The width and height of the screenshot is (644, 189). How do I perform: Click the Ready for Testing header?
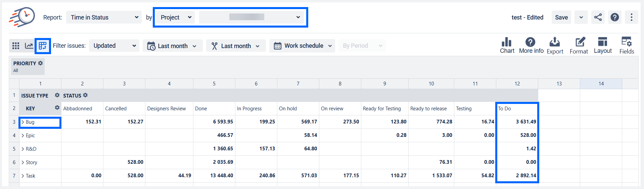(x=385, y=109)
